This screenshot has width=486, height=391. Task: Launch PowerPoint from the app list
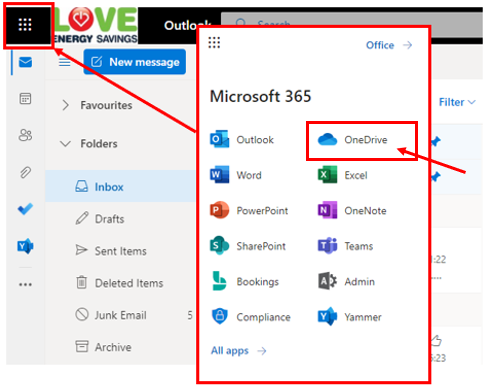click(249, 210)
